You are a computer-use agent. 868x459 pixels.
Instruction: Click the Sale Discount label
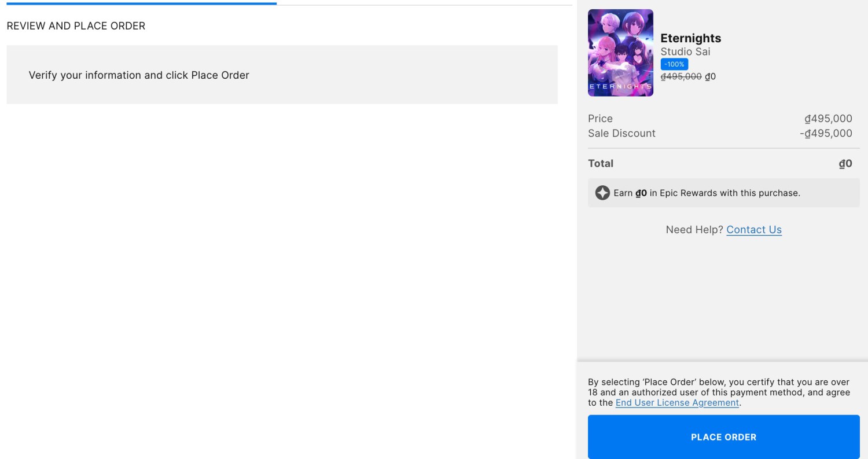(x=621, y=133)
